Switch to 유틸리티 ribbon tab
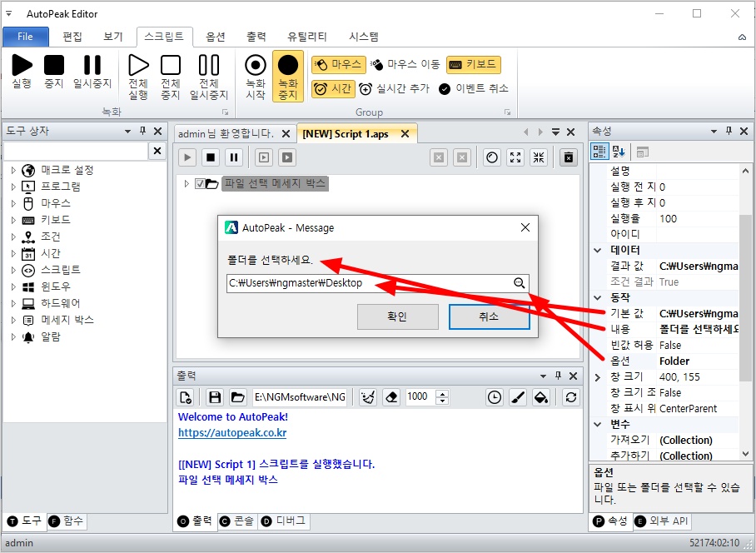Viewport: 756px width, 553px height. (307, 37)
